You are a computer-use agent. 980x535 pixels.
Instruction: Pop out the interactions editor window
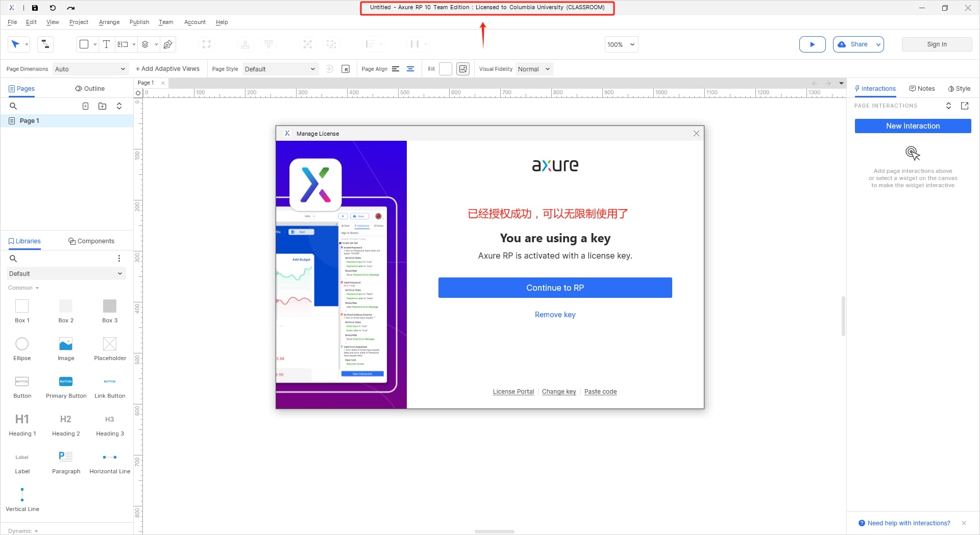[965, 106]
